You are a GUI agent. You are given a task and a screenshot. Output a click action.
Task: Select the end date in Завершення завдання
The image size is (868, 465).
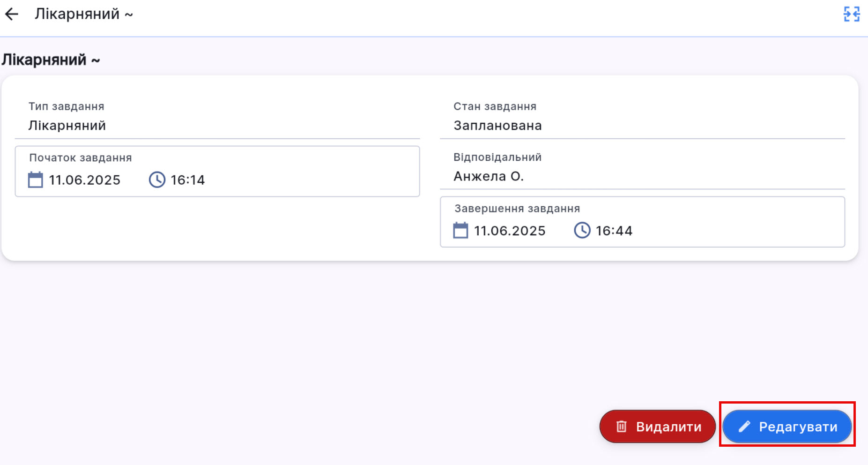point(510,231)
